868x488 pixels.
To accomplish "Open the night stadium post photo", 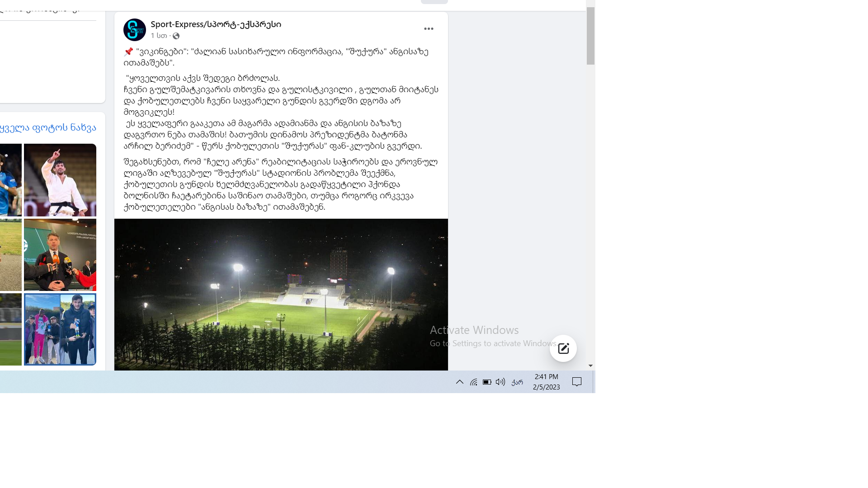I will tap(281, 295).
